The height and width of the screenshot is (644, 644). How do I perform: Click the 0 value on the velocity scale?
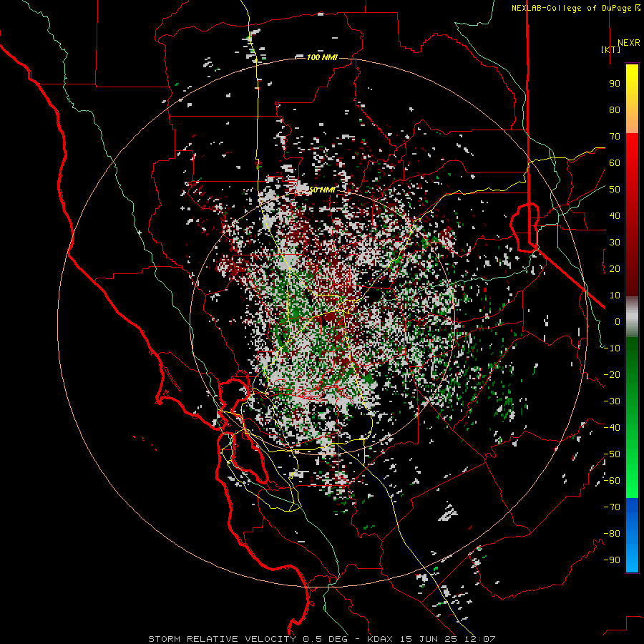pyautogui.click(x=618, y=322)
